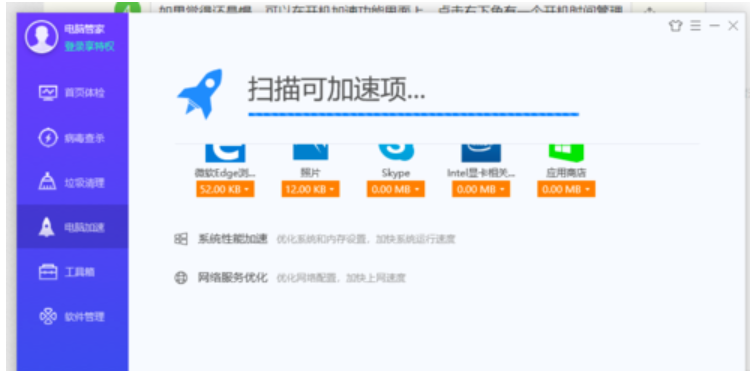Open the 垃圾清理 sidebar tab
The image size is (750, 371).
point(72,183)
